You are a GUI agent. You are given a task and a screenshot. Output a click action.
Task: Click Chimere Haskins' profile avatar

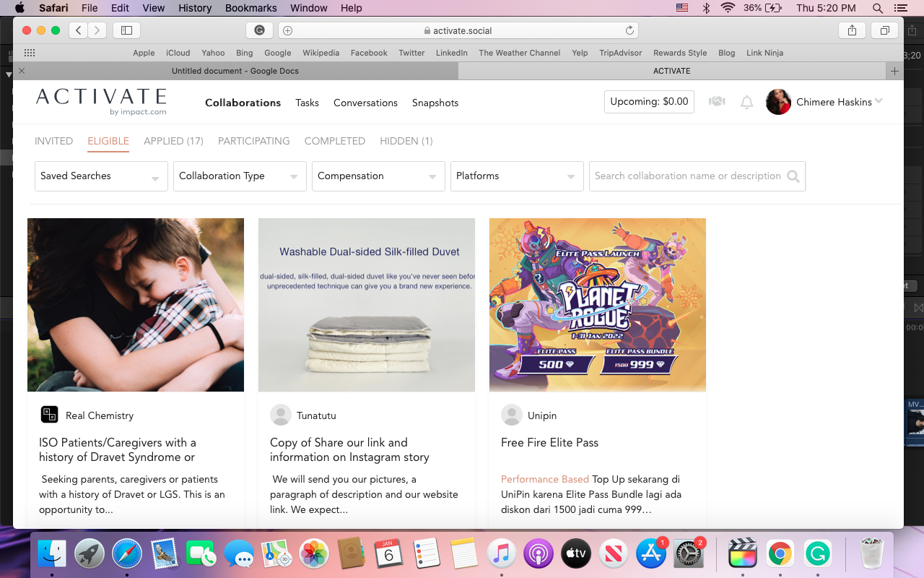[778, 102]
